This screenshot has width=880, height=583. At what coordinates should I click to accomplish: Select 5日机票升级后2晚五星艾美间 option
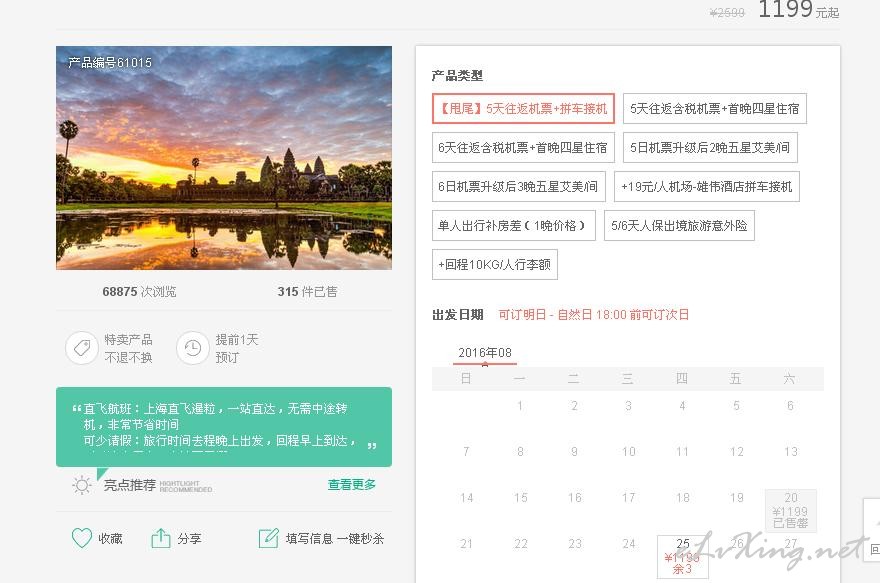[x=710, y=148]
